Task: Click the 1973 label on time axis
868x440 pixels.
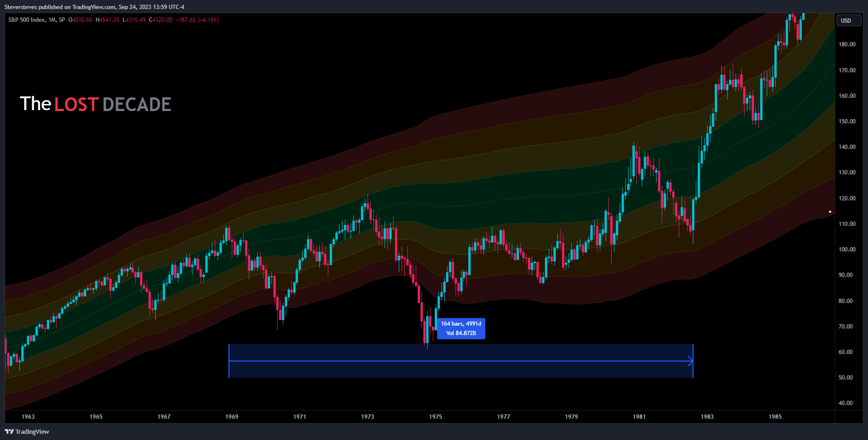Action: pyautogui.click(x=368, y=416)
